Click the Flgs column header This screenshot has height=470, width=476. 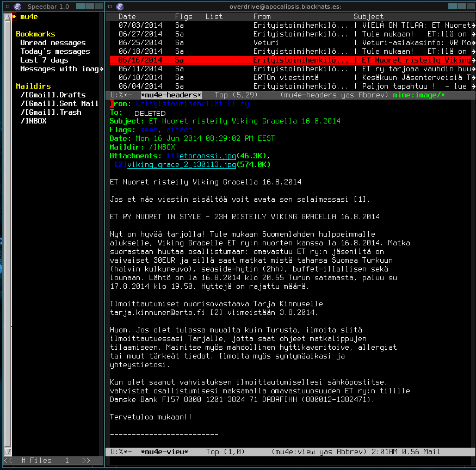(x=184, y=17)
